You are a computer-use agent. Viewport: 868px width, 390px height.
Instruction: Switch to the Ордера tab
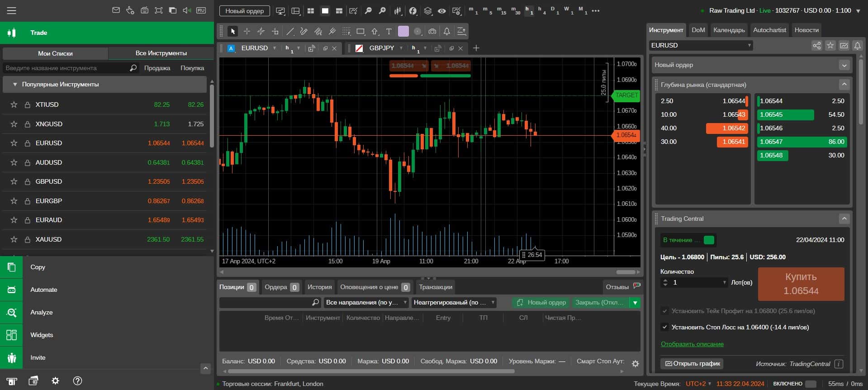point(281,287)
